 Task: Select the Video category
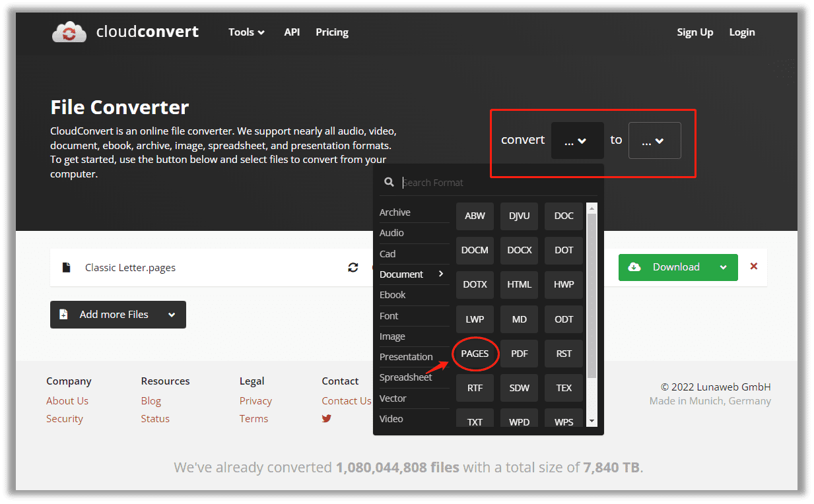click(x=414, y=419)
